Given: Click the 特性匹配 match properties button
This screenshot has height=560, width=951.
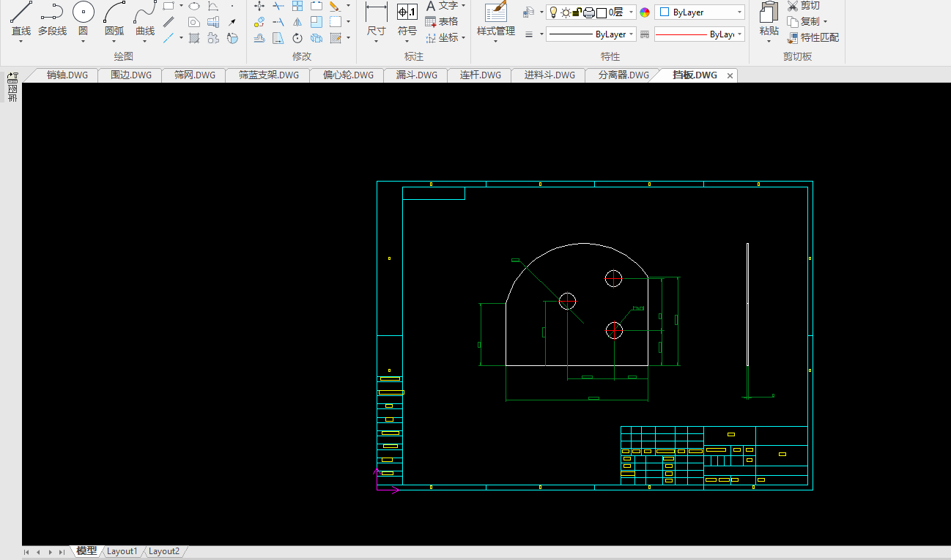Looking at the screenshot, I should pos(813,37).
